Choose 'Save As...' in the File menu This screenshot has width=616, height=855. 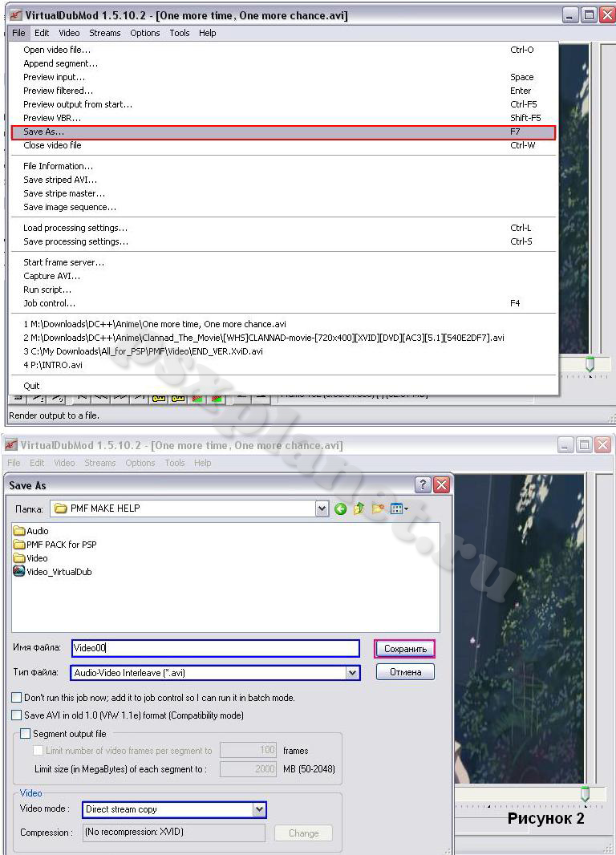pyautogui.click(x=283, y=132)
